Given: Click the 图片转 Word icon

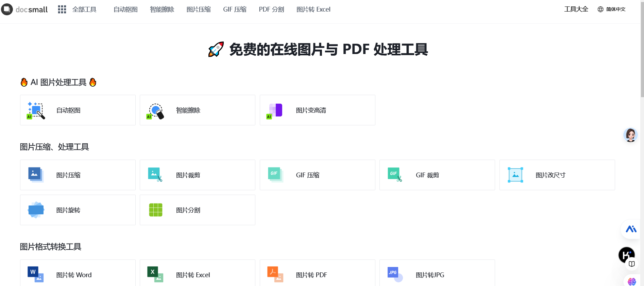Looking at the screenshot, I should pyautogui.click(x=36, y=274).
